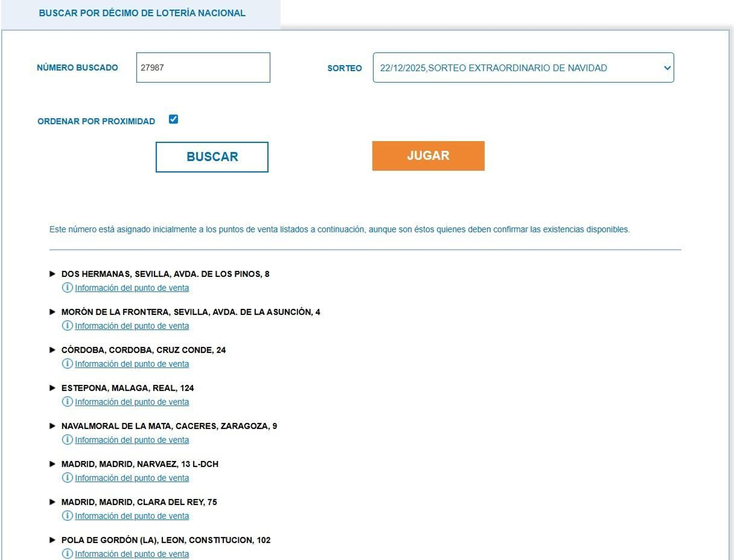This screenshot has width=734, height=560.
Task: Expand the Dos Hermanas, Sevilla entry arrow
Action: tap(52, 274)
